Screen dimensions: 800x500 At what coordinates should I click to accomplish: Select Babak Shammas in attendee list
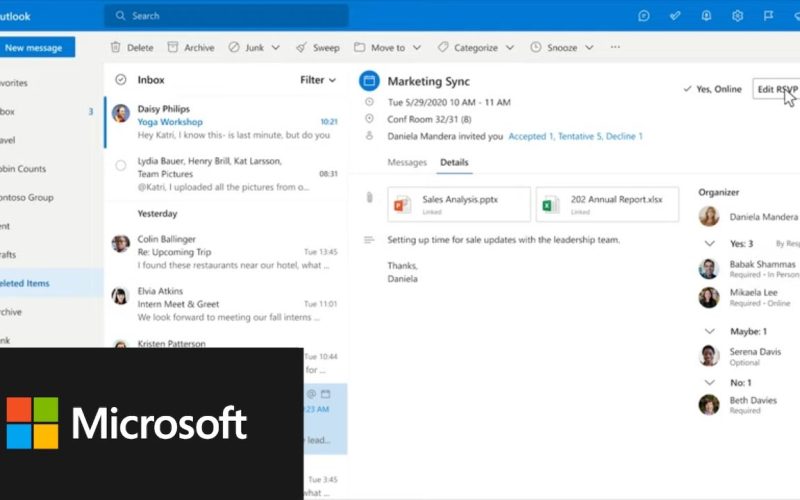(x=748, y=269)
